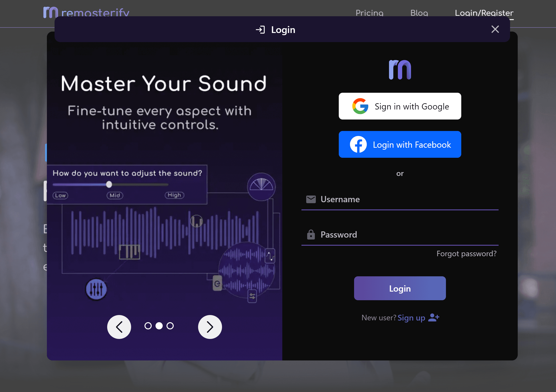556x392 pixels.
Task: Click the remasterify logo above sign-in buttons
Action: point(400,70)
